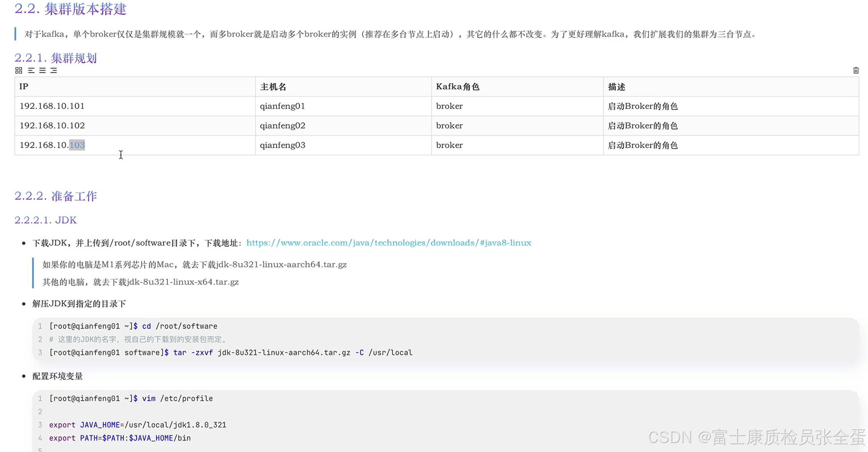Screen dimensions: 868x452
Task: Click the Kafka角色 column header
Action: (x=457, y=87)
